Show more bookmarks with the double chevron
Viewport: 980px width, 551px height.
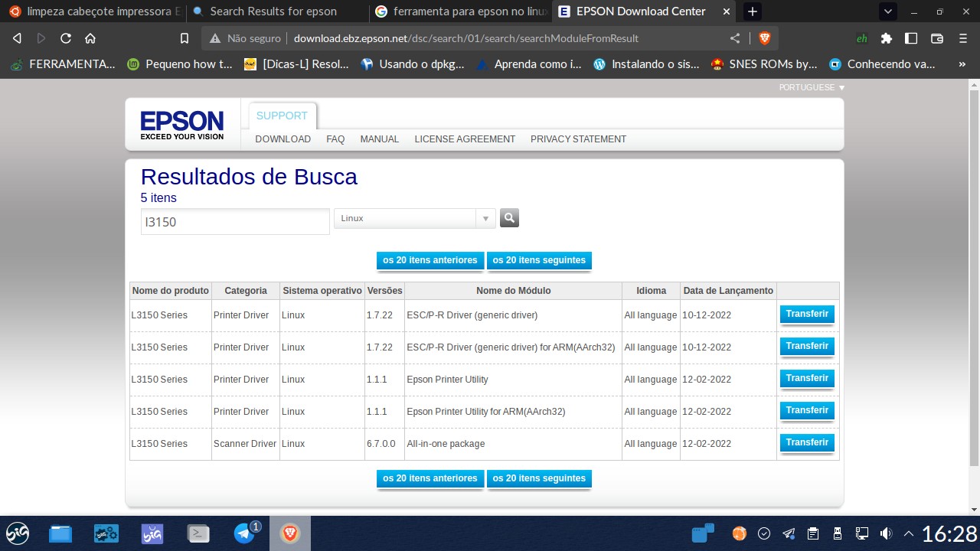(962, 64)
